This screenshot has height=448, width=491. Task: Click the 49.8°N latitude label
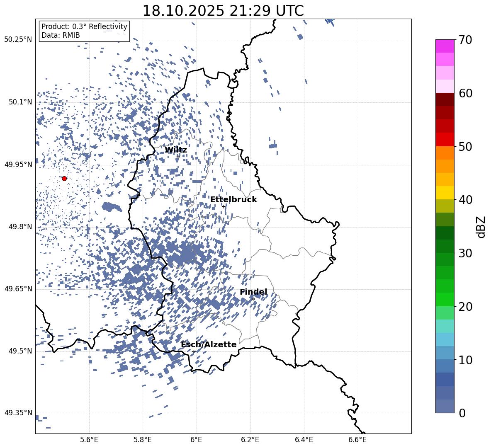pyautogui.click(x=20, y=227)
